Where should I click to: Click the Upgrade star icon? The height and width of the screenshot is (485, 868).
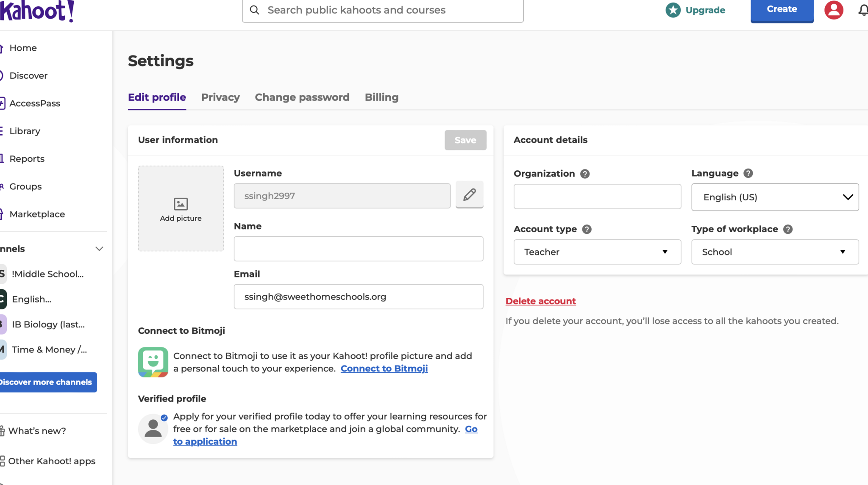click(673, 10)
